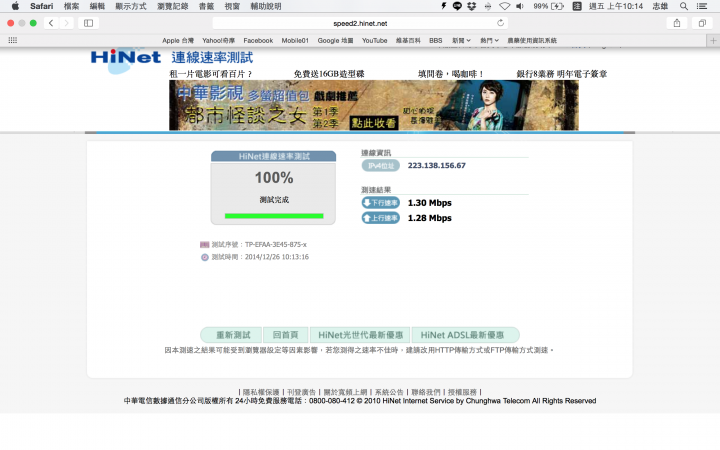The height and width of the screenshot is (450, 720).
Task: Click the HiNet光世代最新優惠 button
Action: click(360, 335)
